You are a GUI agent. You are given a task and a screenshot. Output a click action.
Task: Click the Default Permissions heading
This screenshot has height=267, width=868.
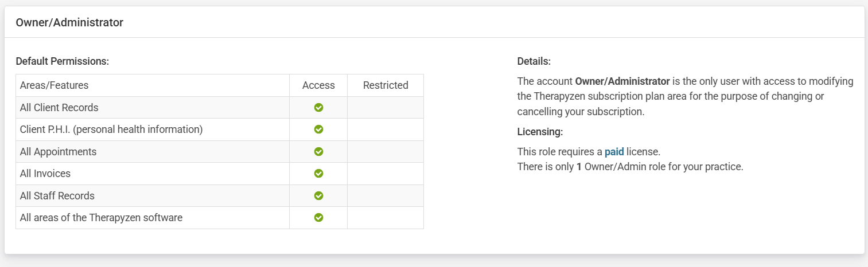(x=63, y=61)
